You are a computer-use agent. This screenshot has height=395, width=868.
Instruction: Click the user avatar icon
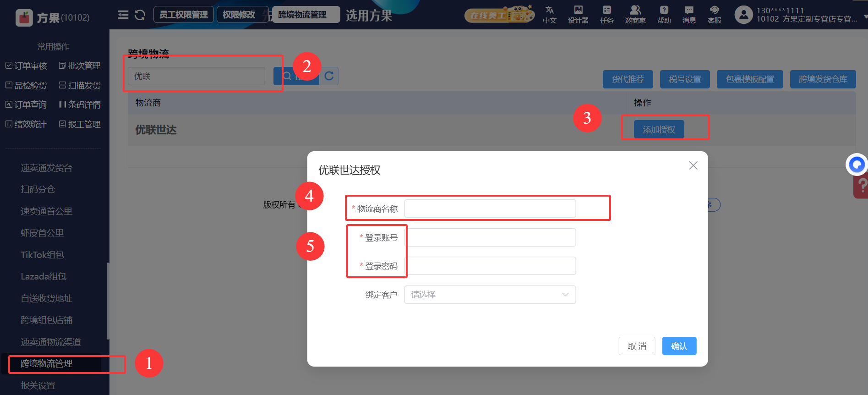point(743,15)
